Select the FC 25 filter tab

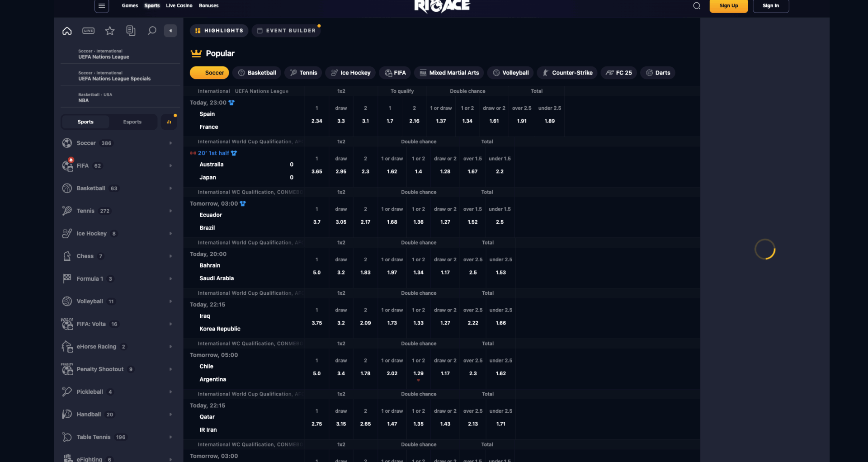pyautogui.click(x=619, y=73)
